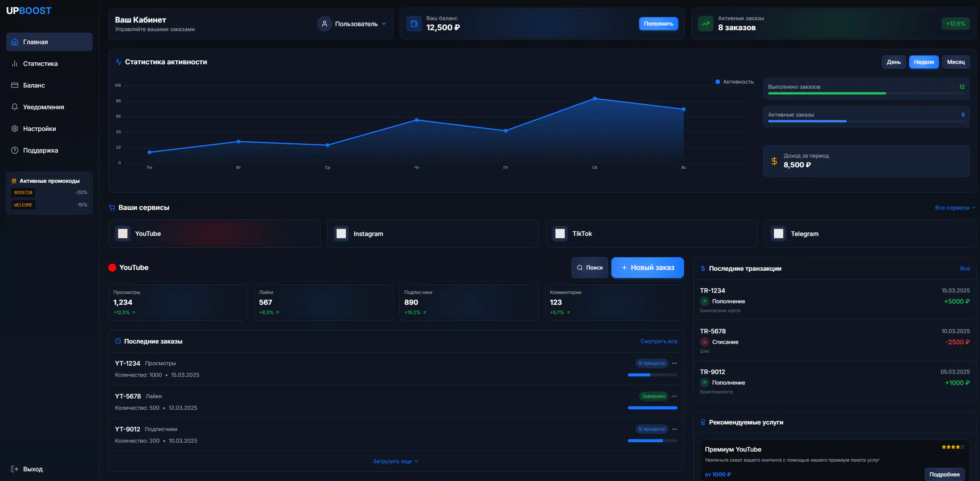Switch chart period to Месяц
The width and height of the screenshot is (980, 481).
pyautogui.click(x=956, y=62)
